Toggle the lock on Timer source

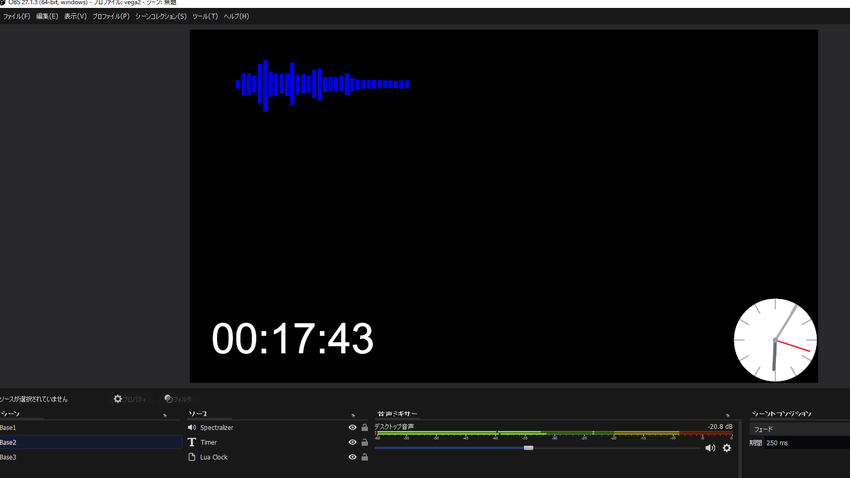(x=365, y=442)
